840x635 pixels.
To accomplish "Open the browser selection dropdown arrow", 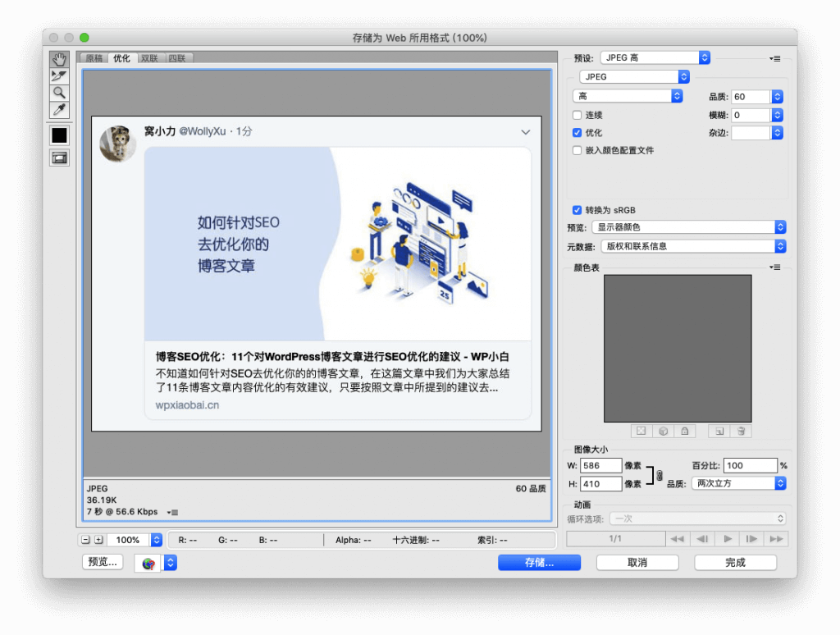I will click(x=171, y=563).
